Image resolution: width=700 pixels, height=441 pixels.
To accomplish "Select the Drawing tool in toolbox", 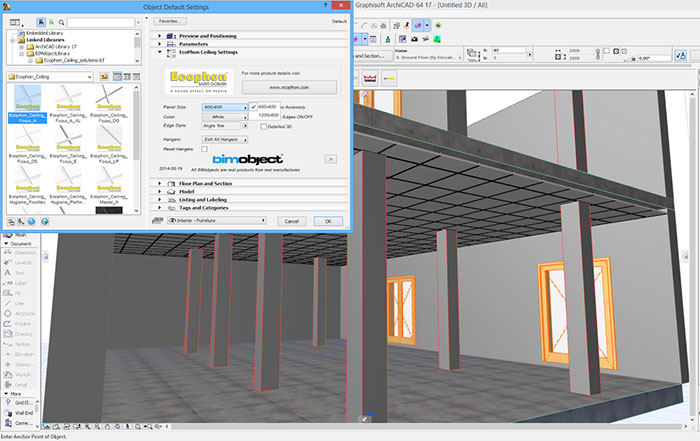I will pos(18,334).
